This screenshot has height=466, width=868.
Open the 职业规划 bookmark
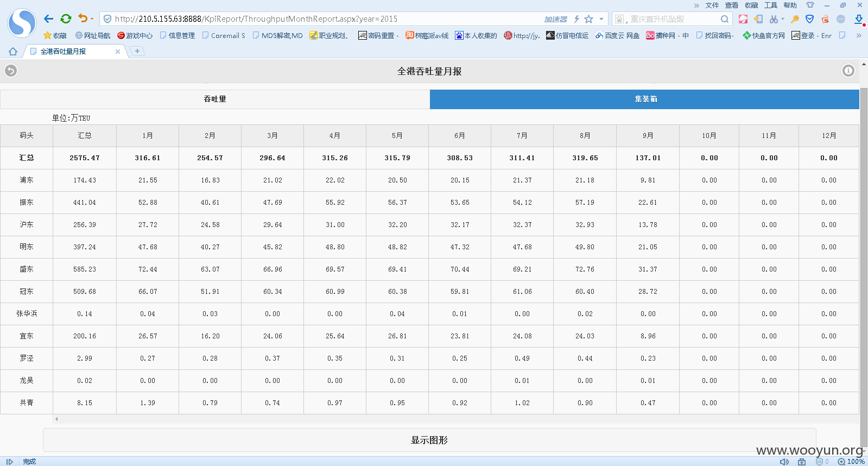click(x=329, y=36)
